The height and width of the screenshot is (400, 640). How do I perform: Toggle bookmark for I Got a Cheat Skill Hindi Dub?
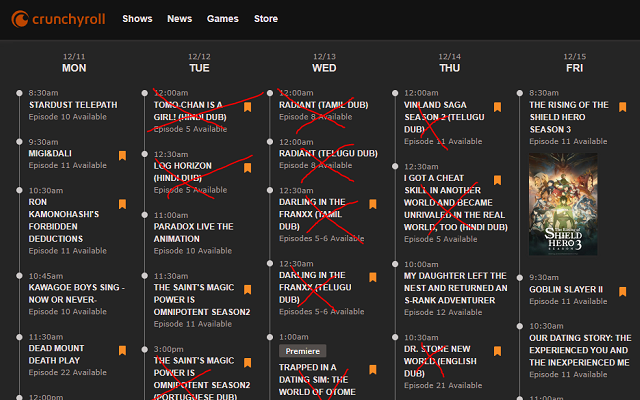(497, 180)
